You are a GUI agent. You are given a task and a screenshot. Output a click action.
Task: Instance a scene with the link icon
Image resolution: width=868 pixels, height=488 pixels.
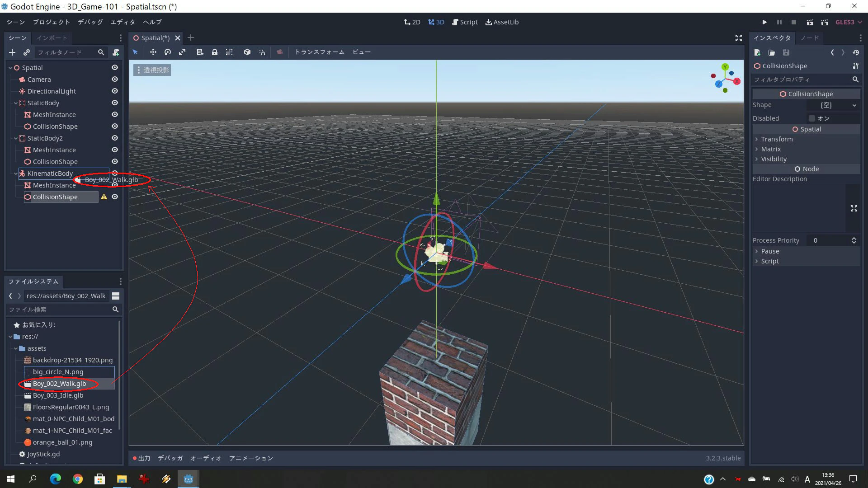(x=27, y=52)
